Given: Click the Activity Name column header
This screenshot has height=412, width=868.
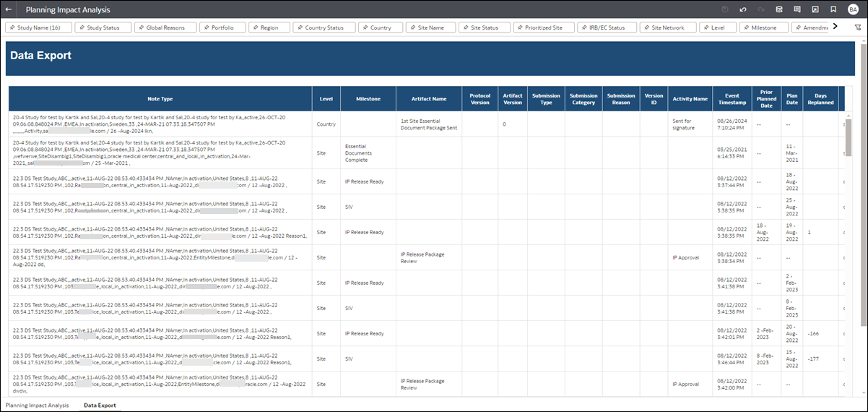Looking at the screenshot, I should click(x=690, y=99).
